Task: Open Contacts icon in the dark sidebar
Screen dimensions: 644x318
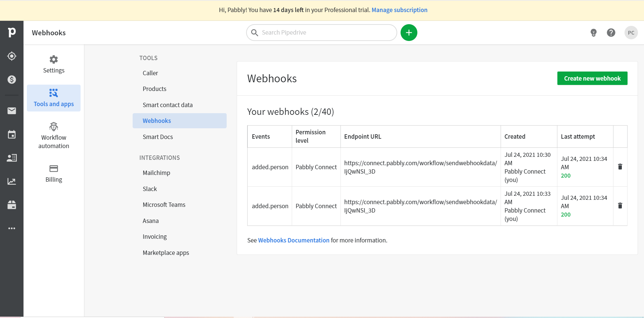Action: pos(12,158)
